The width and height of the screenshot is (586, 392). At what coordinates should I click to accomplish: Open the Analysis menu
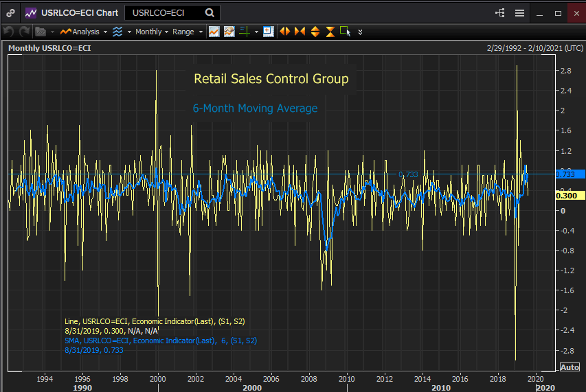pyautogui.click(x=84, y=32)
